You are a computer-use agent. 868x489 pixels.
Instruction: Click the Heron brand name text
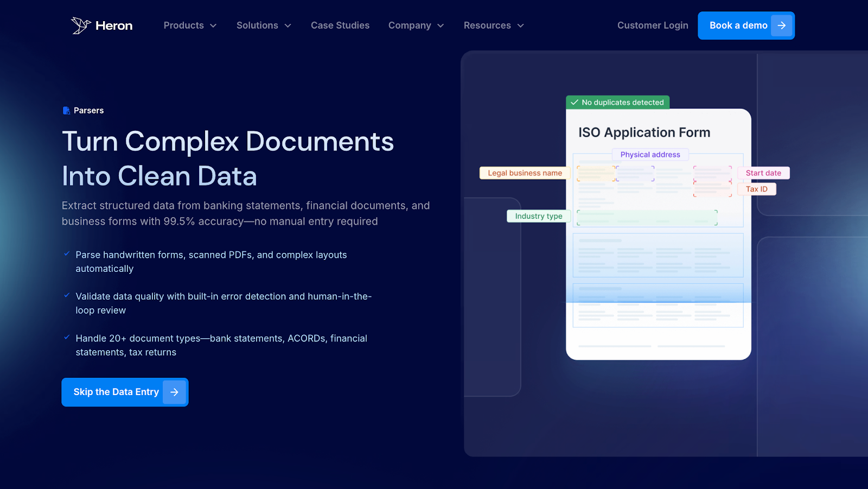(114, 26)
